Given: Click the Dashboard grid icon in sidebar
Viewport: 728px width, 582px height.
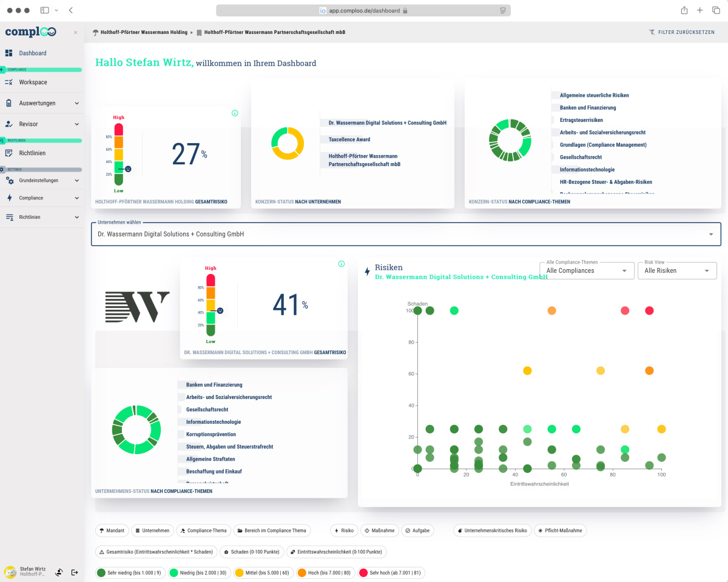Looking at the screenshot, I should (x=9, y=53).
